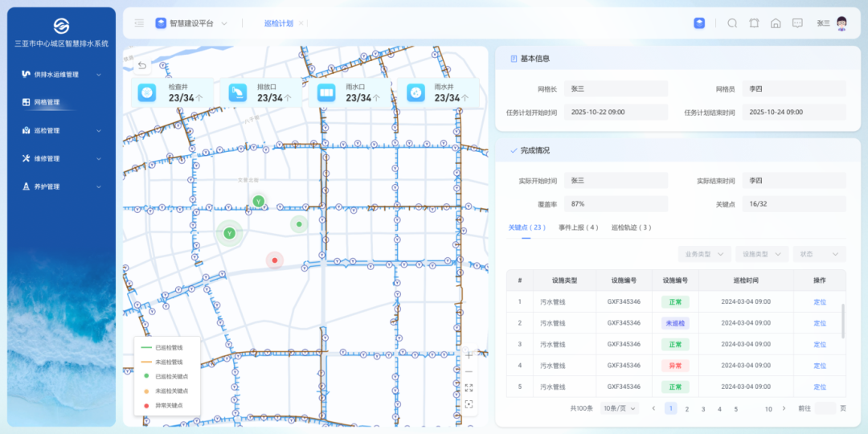The image size is (868, 434).
Task: Open the 业务类型 filter dropdown
Action: click(x=704, y=254)
